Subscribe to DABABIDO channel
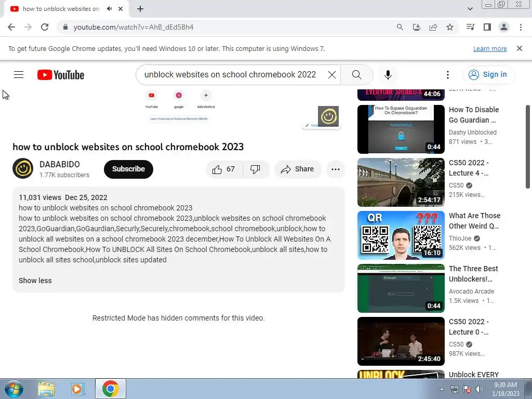 [x=129, y=169]
